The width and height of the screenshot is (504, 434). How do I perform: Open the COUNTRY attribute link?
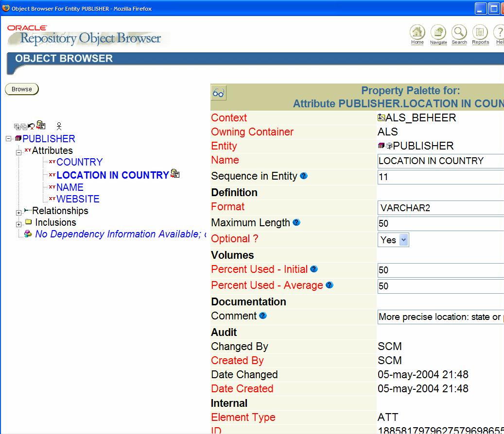[79, 162]
